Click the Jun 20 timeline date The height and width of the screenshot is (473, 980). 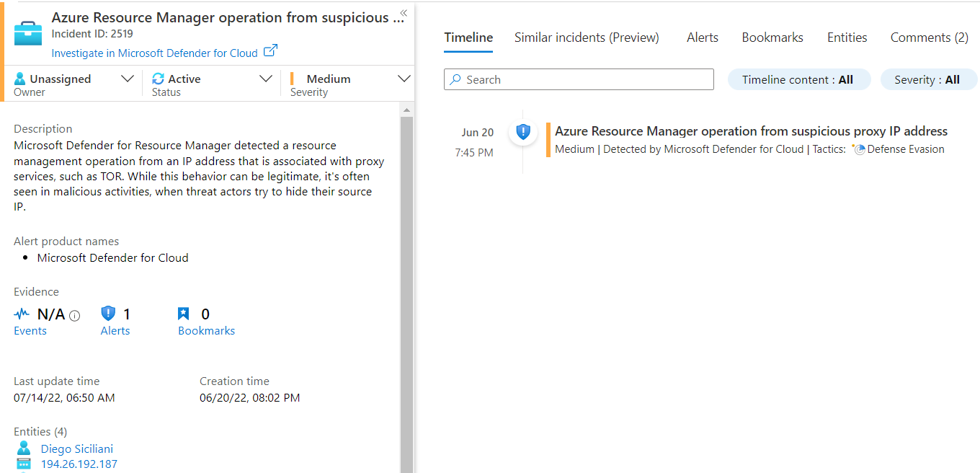478,133
